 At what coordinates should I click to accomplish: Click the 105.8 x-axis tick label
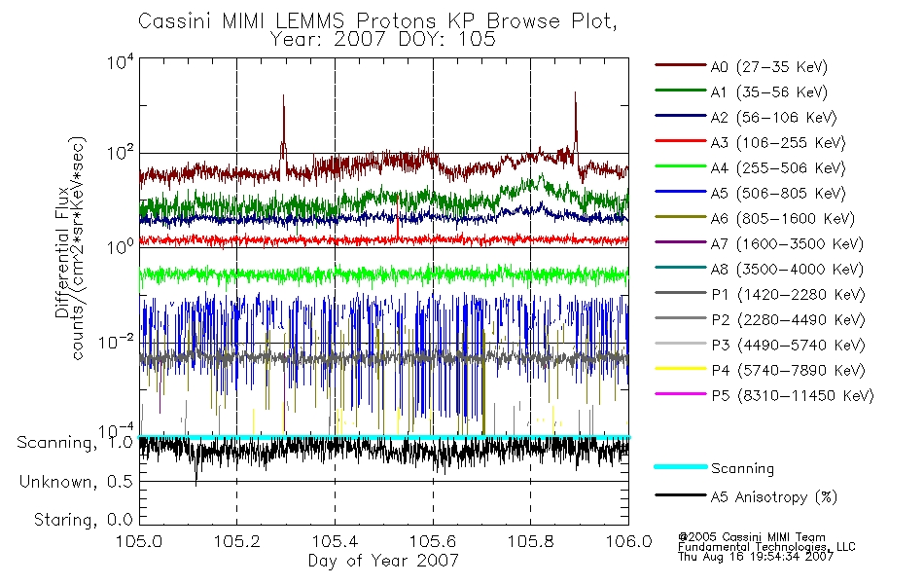[531, 541]
